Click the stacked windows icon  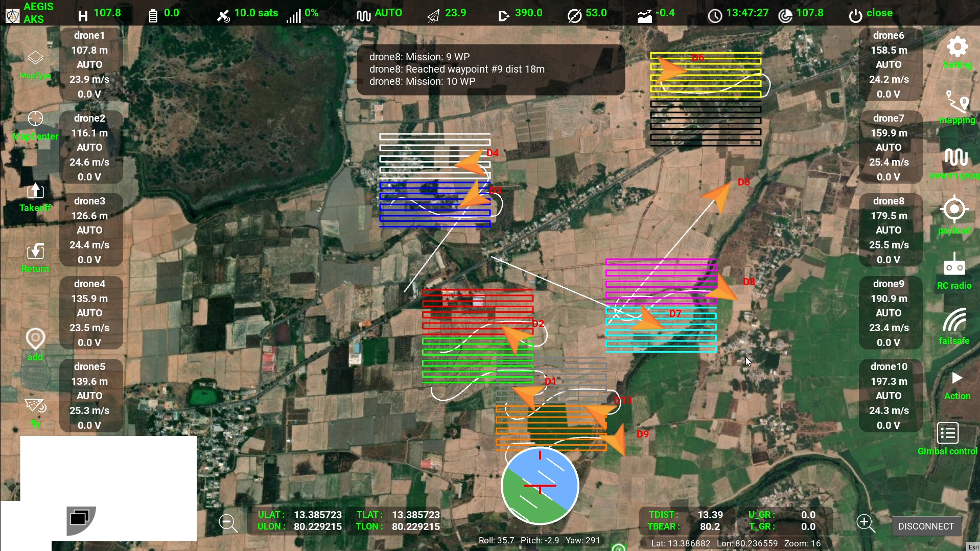[80, 518]
